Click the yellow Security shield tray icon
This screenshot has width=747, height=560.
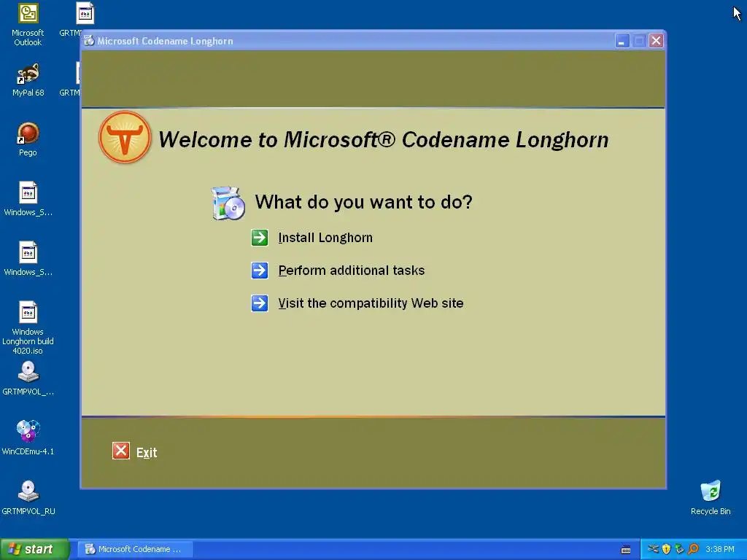pyautogui.click(x=666, y=549)
